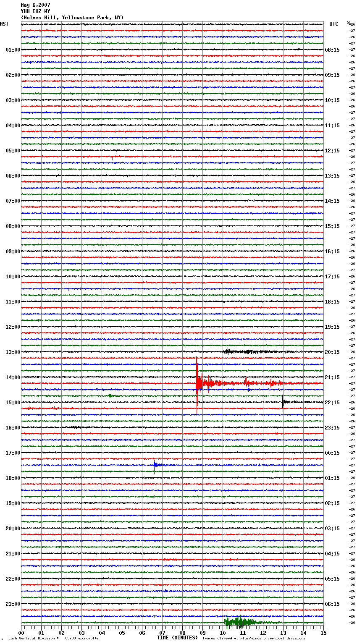Click the 'DC' column header

[349, 23]
